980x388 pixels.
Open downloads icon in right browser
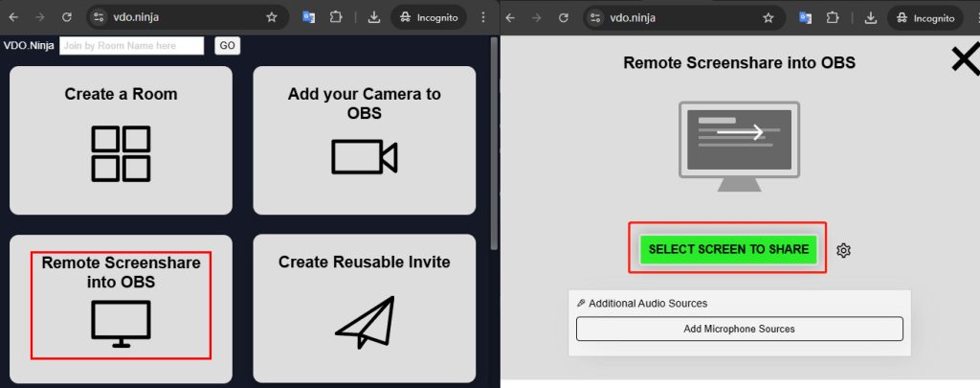click(871, 17)
